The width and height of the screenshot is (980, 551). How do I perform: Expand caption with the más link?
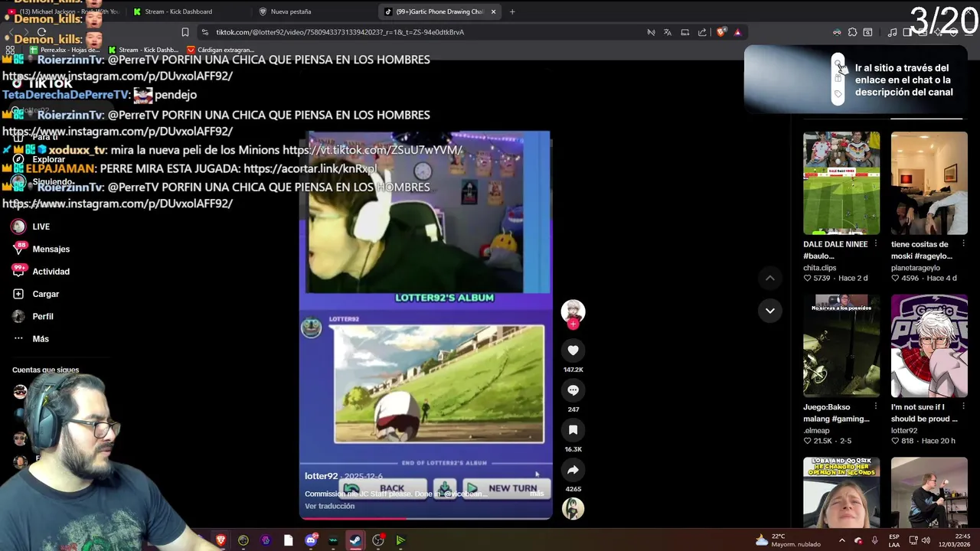pos(537,494)
